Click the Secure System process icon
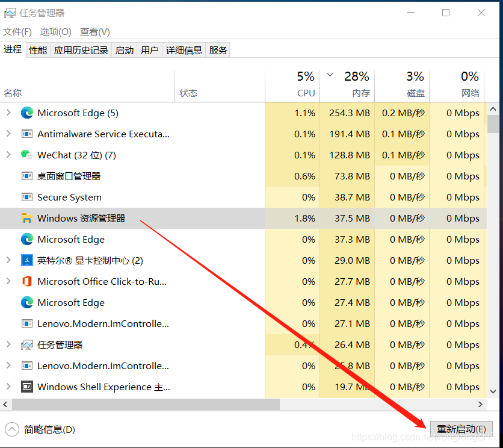503x448 pixels. coord(27,197)
